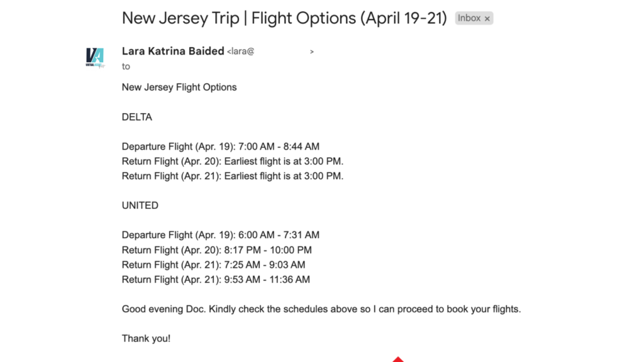
Task: Click the Inbox label chip
Action: tap(469, 18)
